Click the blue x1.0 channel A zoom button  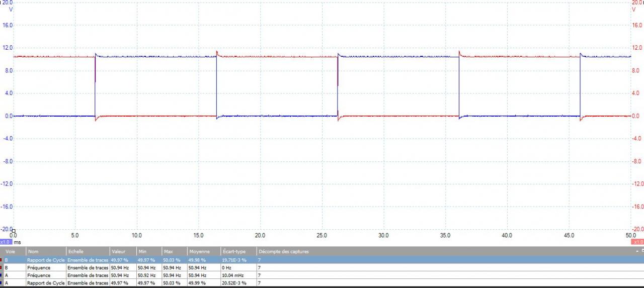[x=7, y=242]
